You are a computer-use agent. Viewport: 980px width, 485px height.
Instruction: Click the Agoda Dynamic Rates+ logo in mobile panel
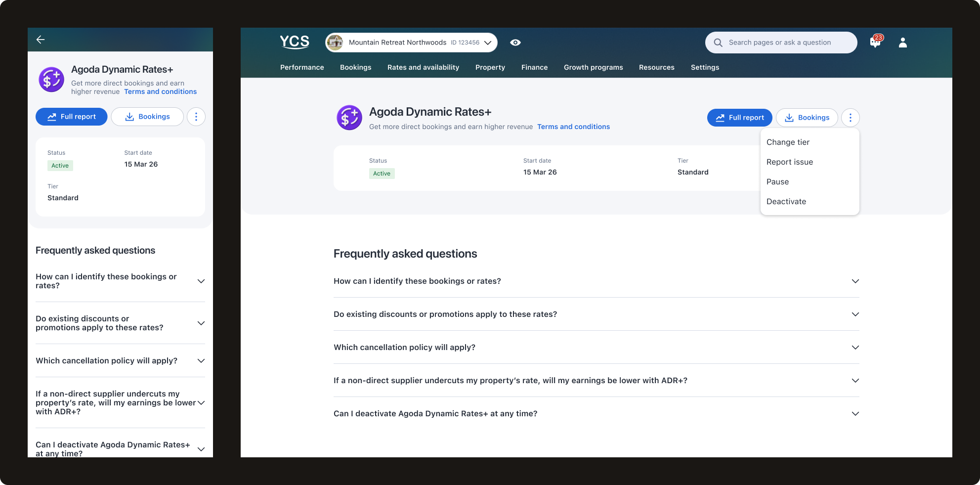pyautogui.click(x=51, y=80)
